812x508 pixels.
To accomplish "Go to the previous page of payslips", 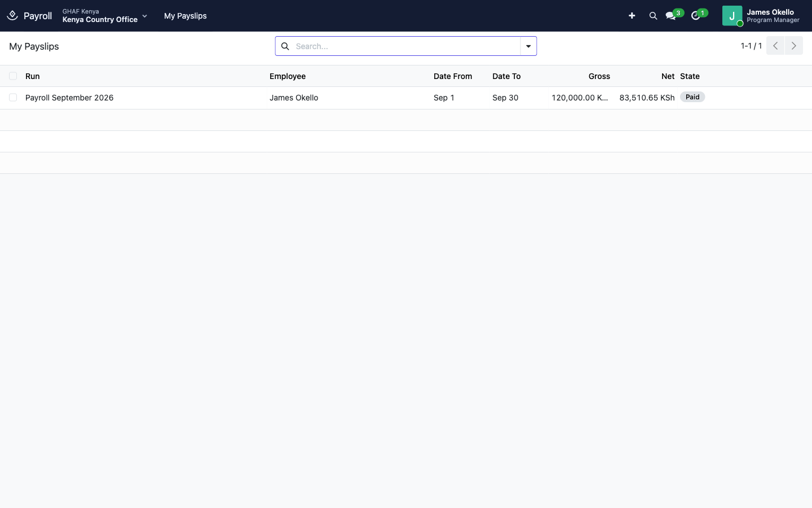I will pos(775,46).
